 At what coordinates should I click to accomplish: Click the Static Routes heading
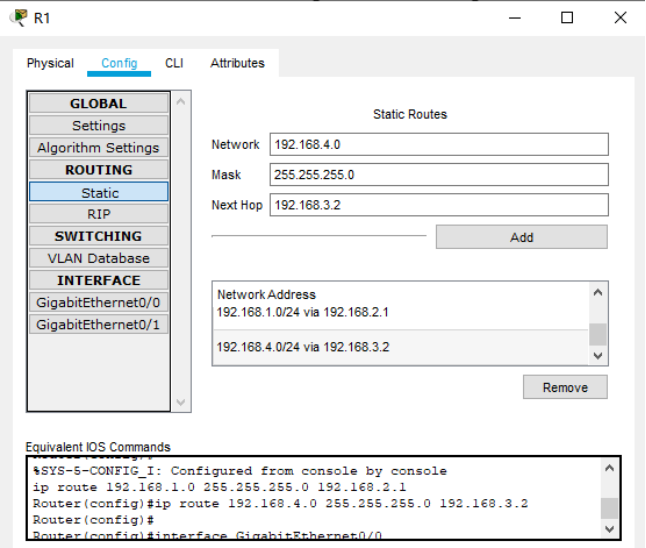(410, 114)
